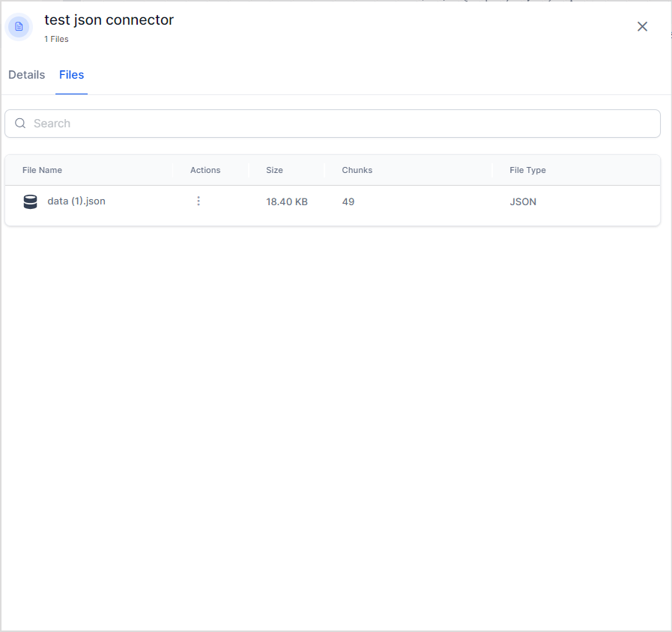672x632 pixels.
Task: Sort by the Size column header
Action: [274, 170]
